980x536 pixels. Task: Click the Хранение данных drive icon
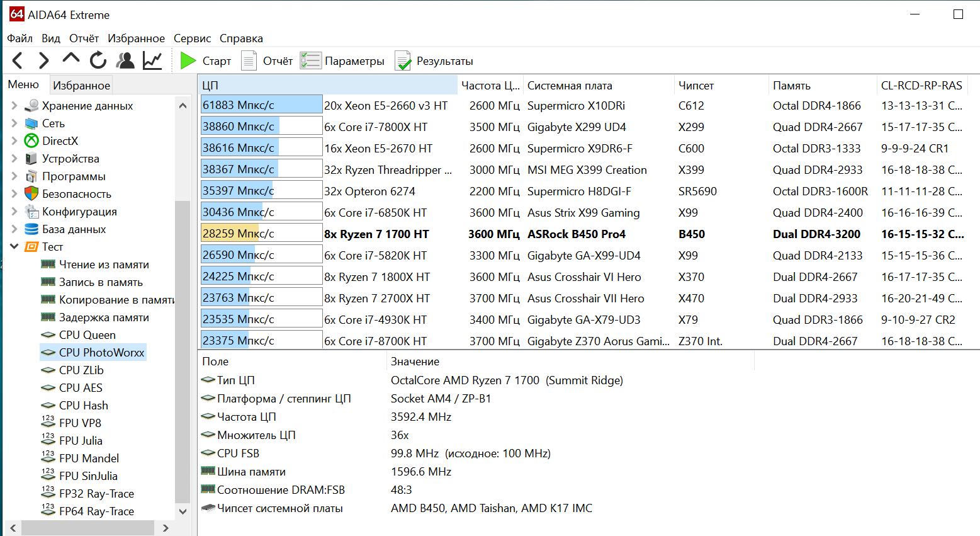click(x=31, y=106)
